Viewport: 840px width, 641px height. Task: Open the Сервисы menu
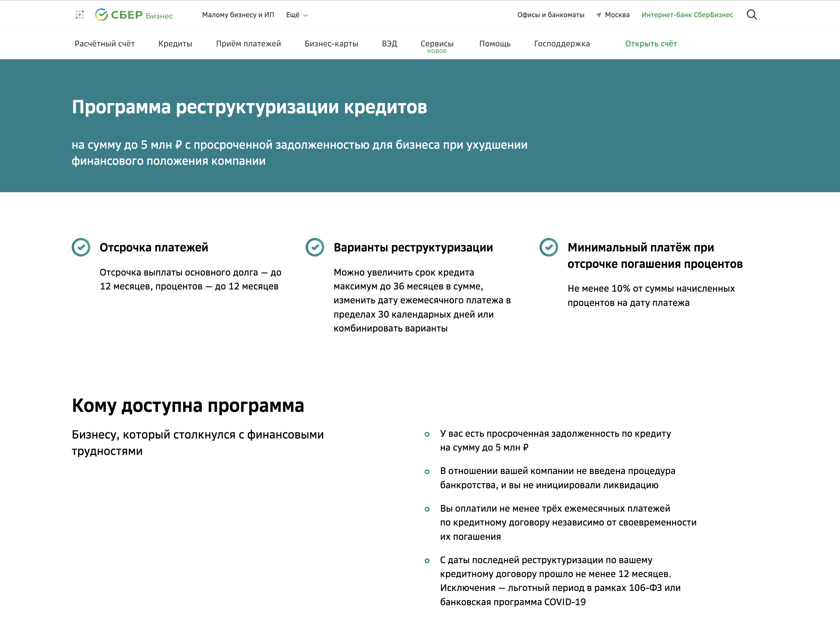click(437, 43)
